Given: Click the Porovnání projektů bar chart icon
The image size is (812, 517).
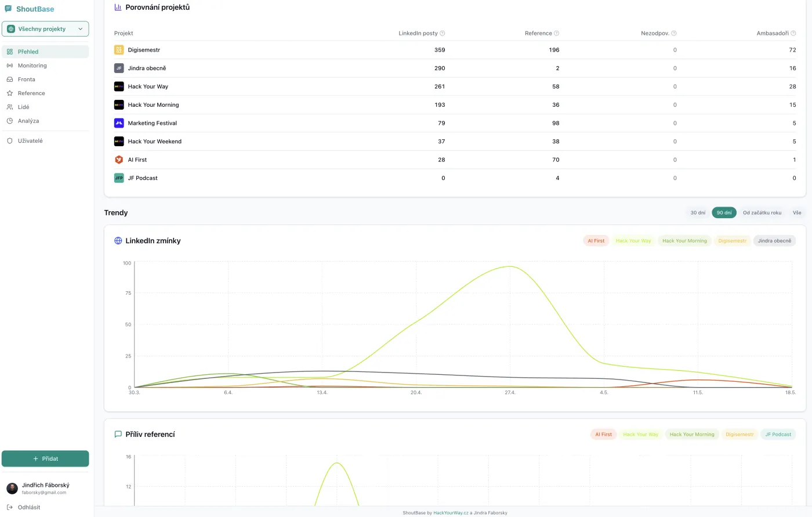Looking at the screenshot, I should pos(118,7).
